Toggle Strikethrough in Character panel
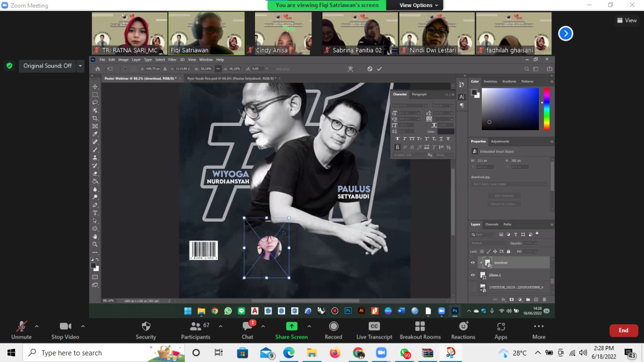The image size is (644, 362). pos(448,139)
